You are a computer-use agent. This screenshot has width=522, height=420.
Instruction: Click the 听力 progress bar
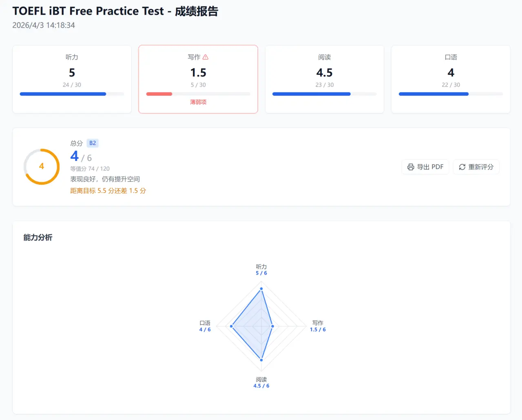click(x=72, y=94)
